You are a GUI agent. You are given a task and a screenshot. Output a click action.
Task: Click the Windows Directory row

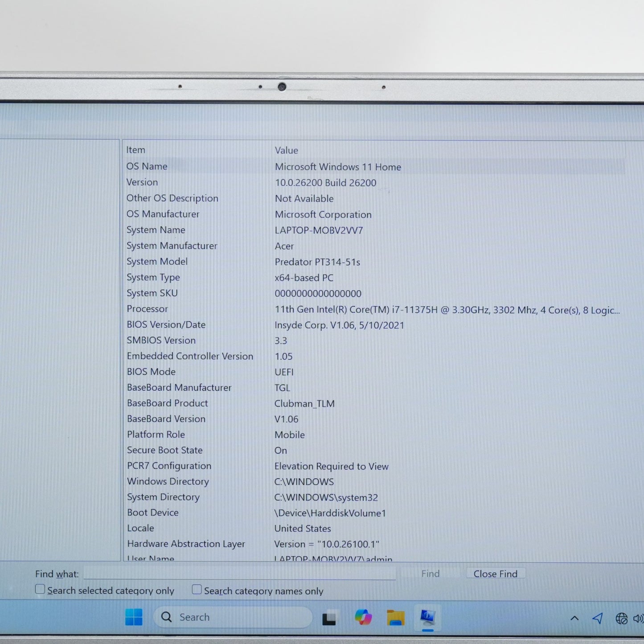pos(374,482)
